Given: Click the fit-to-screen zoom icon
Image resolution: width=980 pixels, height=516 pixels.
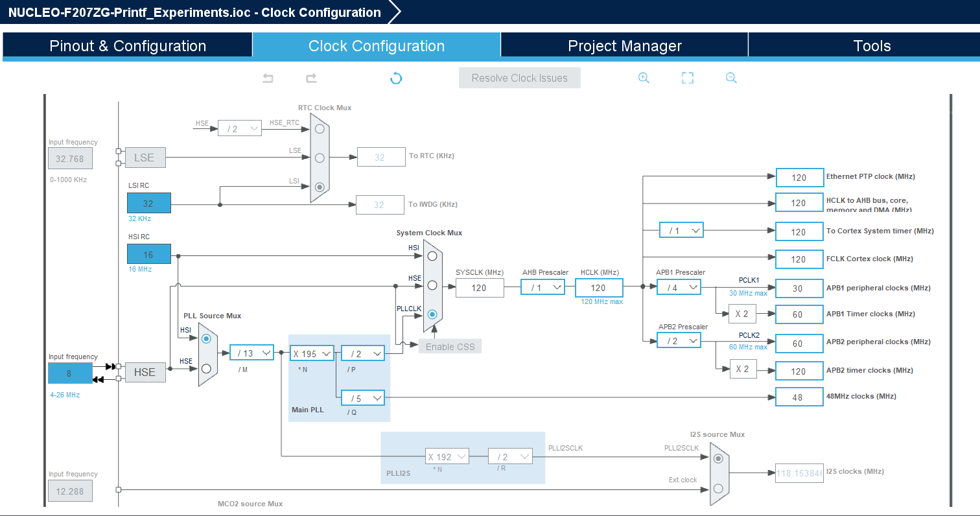Looking at the screenshot, I should pyautogui.click(x=688, y=78).
